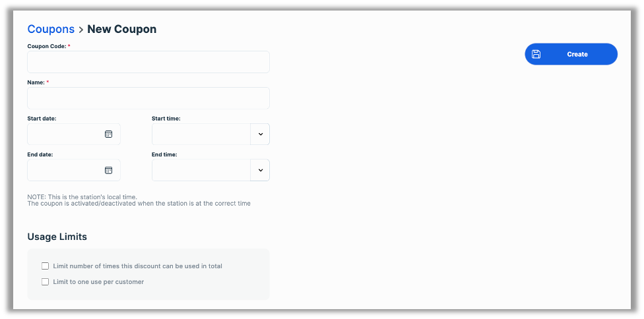Click the Usage Limits section heading
Image resolution: width=644 pixels, height=319 pixels.
57,237
